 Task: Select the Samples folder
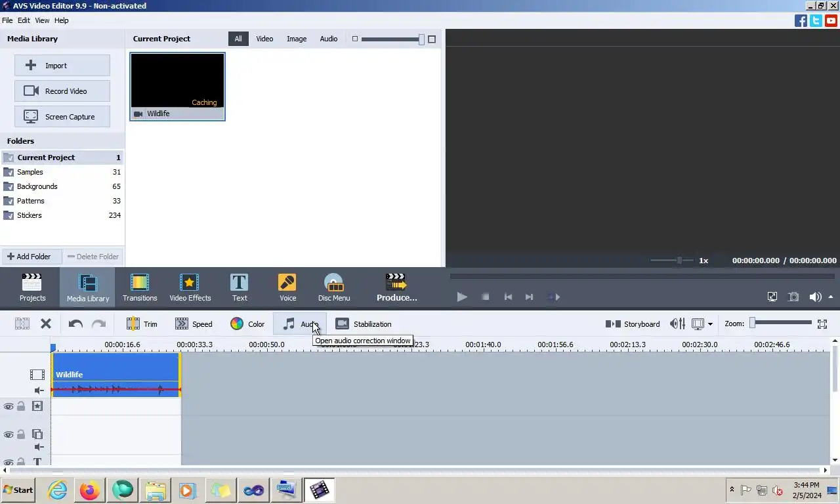click(x=62, y=172)
